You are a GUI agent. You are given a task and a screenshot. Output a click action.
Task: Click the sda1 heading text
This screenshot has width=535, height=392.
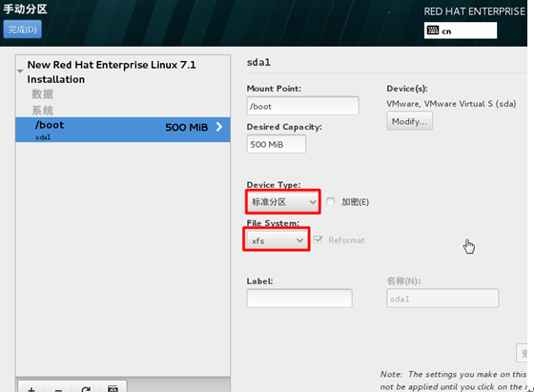pyautogui.click(x=258, y=62)
